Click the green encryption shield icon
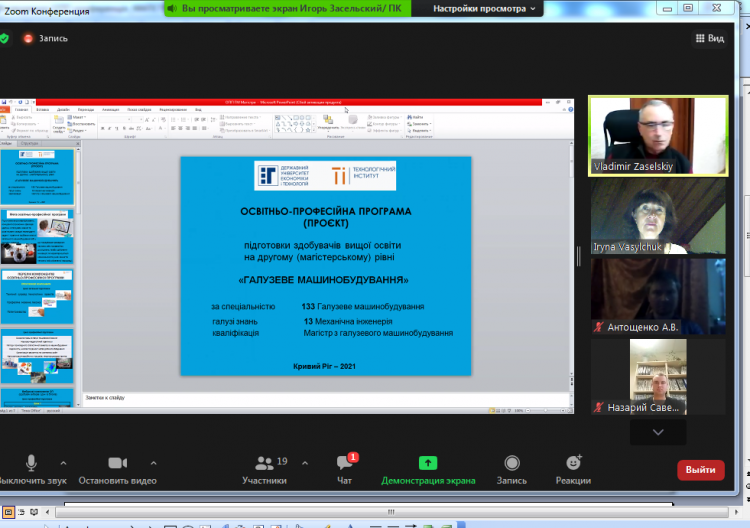This screenshot has width=750, height=528. pos(6,39)
